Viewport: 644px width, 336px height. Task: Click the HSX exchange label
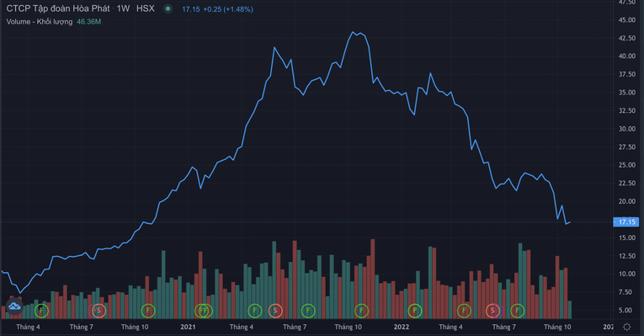[x=146, y=8]
